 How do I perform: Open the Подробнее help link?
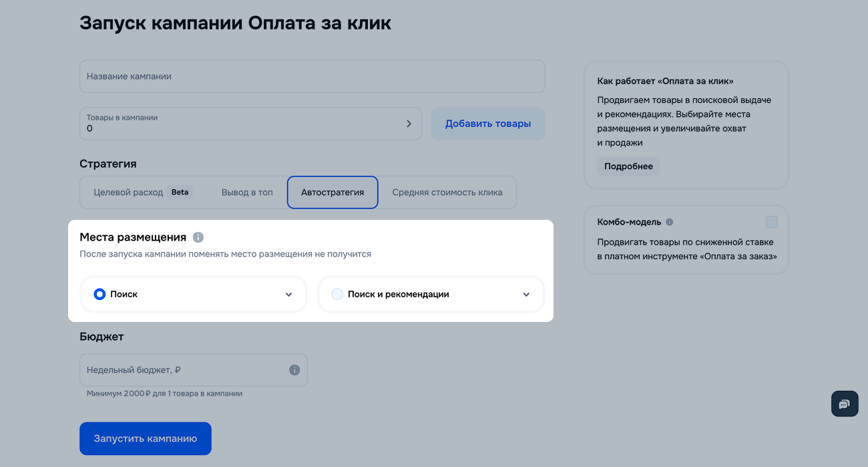point(628,166)
